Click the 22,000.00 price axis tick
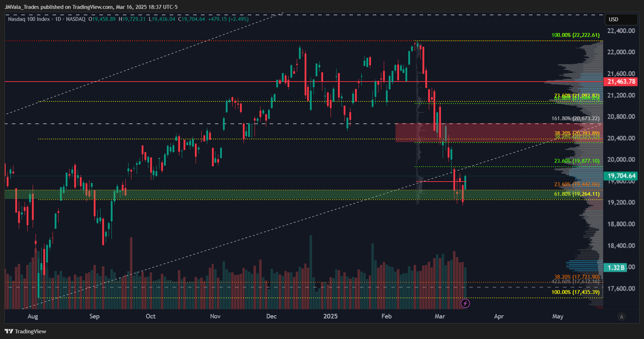Image resolution: width=644 pixels, height=339 pixels. (x=621, y=52)
